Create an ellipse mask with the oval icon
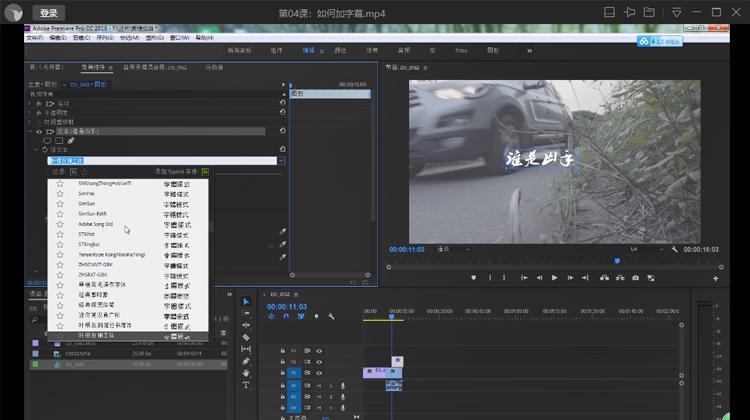 pos(46,141)
